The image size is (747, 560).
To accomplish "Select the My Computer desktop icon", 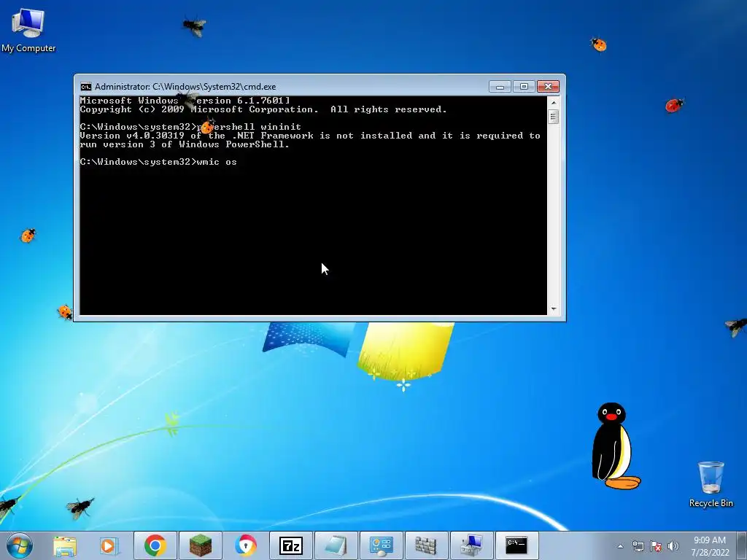I will [28, 29].
